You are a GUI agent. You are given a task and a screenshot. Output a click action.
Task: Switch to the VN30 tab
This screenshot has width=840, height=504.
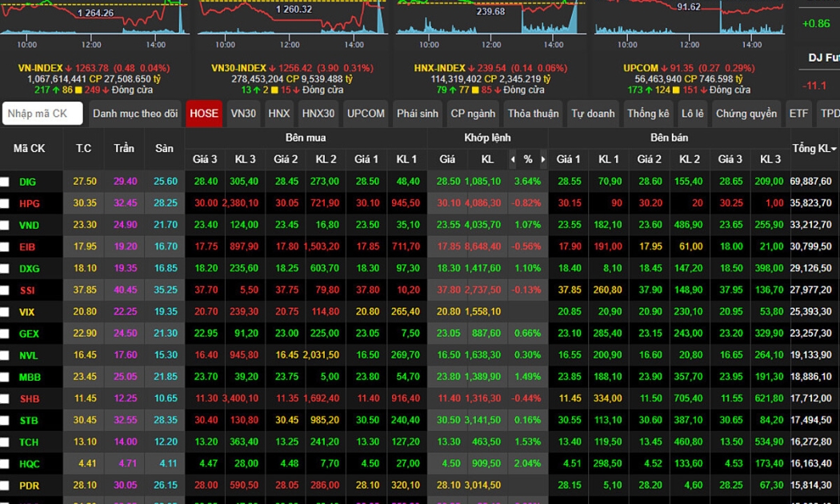(243, 114)
